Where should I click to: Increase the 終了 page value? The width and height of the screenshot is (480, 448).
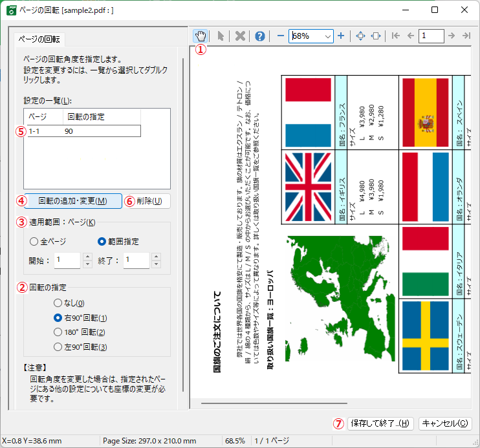(x=157, y=257)
